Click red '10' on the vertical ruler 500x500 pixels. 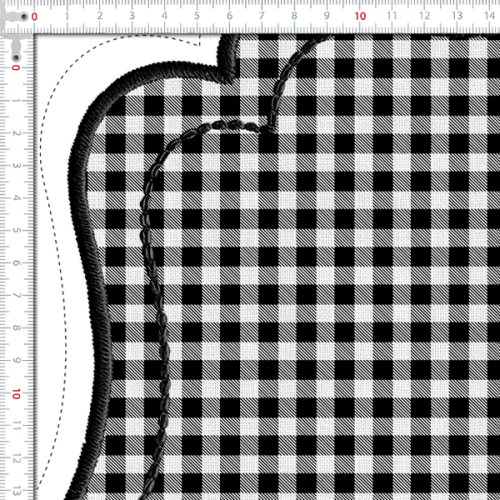(16, 394)
